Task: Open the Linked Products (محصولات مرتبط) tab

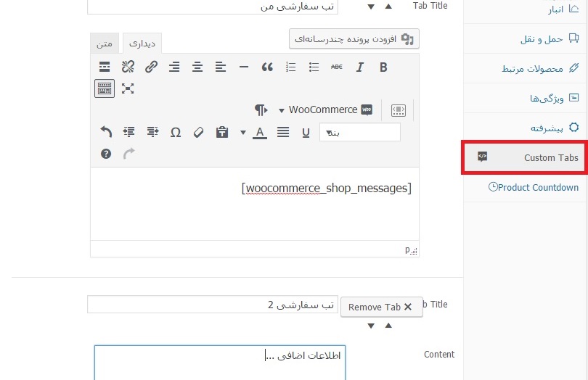Action: [526, 68]
